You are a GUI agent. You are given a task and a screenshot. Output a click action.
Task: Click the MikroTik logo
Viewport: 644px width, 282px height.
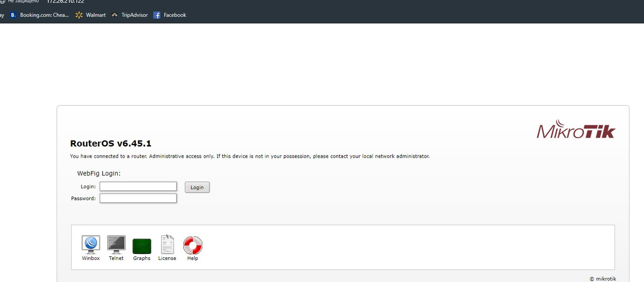(x=576, y=129)
